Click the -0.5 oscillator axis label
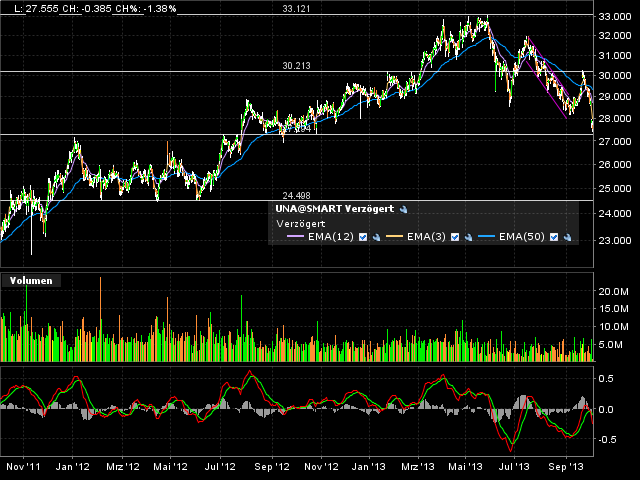Viewport: 640px width, 480px height. (x=606, y=440)
